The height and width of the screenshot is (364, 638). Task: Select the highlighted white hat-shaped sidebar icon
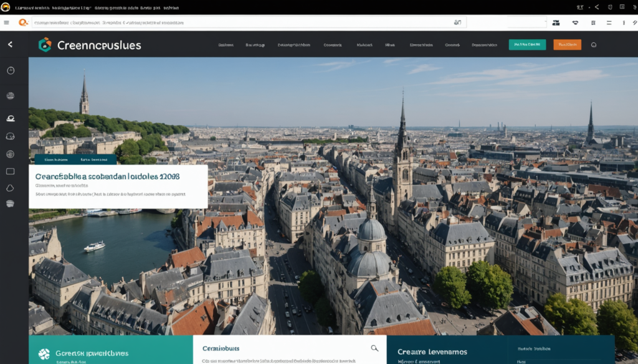pos(11,118)
